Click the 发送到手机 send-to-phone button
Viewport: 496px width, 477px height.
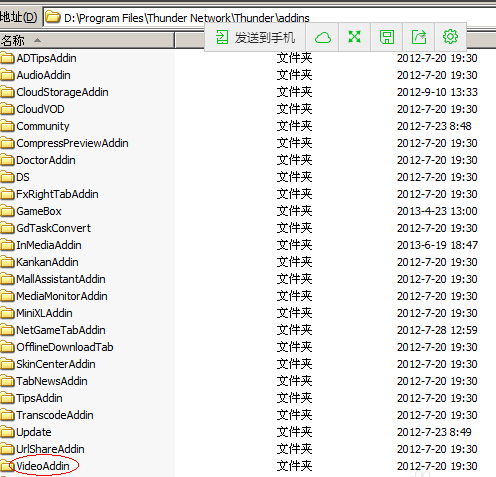[x=255, y=37]
